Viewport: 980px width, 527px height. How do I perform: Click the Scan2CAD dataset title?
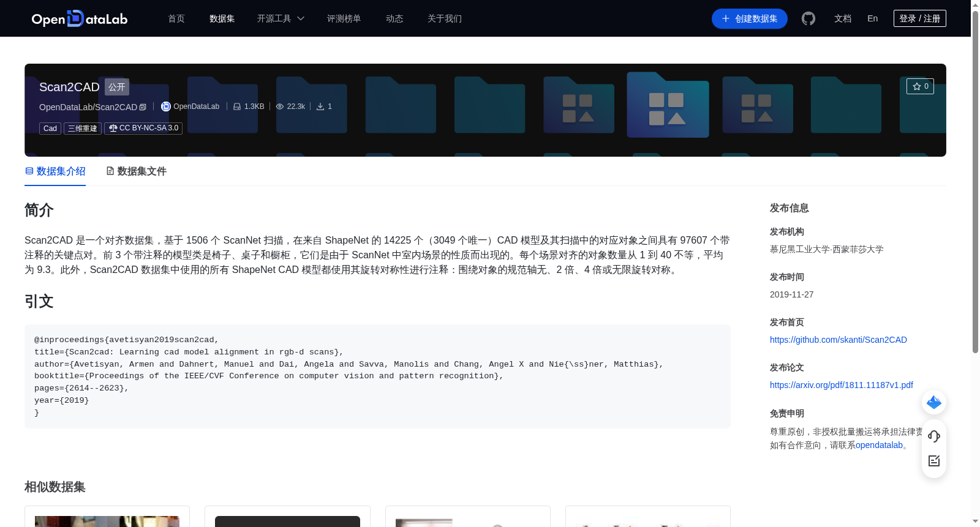point(69,87)
